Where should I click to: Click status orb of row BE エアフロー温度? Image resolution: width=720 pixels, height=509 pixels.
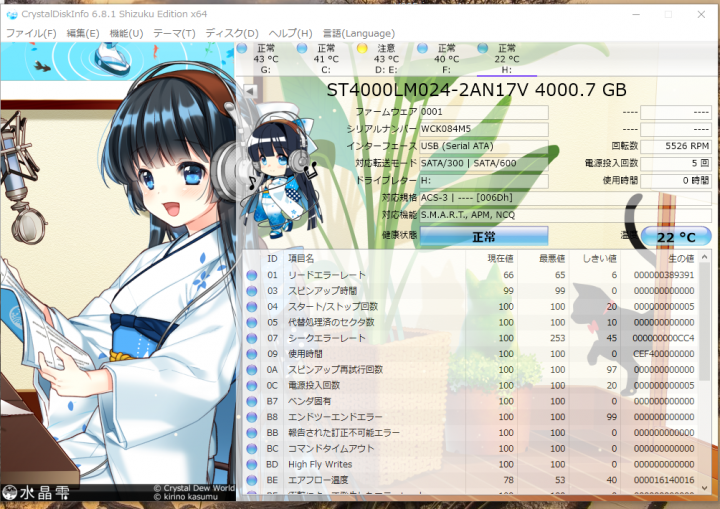pos(252,480)
